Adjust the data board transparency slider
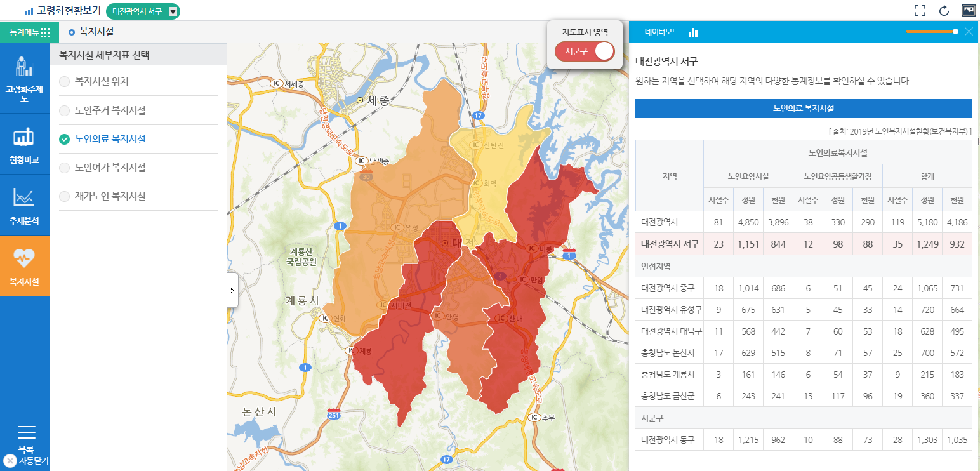Screen dimensions: 980x471 955,31
